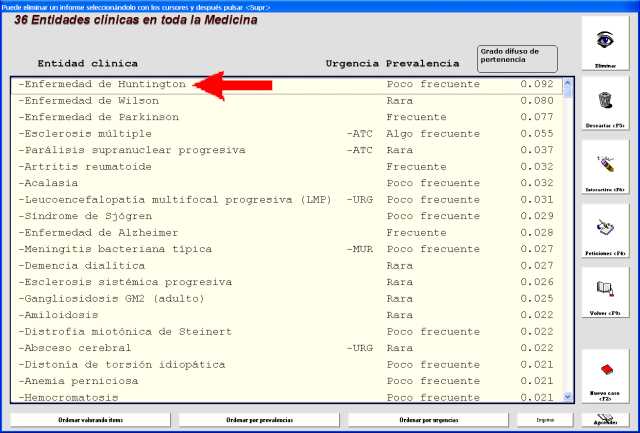The height and width of the screenshot is (433, 640).
Task: Select Meningitis bacteriana típica row
Action: coord(287,249)
